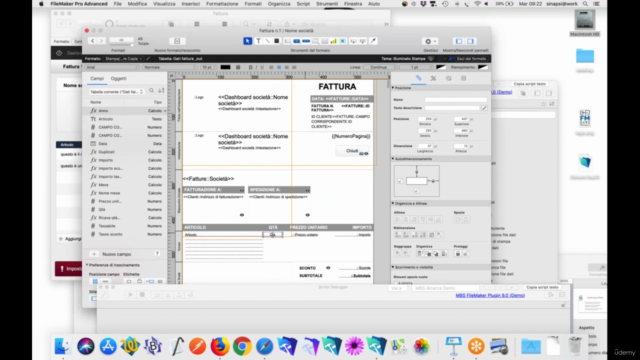Image resolution: width=640 pixels, height=360 pixels.
Task: Choose the Field/Control tool
Action: (288, 41)
